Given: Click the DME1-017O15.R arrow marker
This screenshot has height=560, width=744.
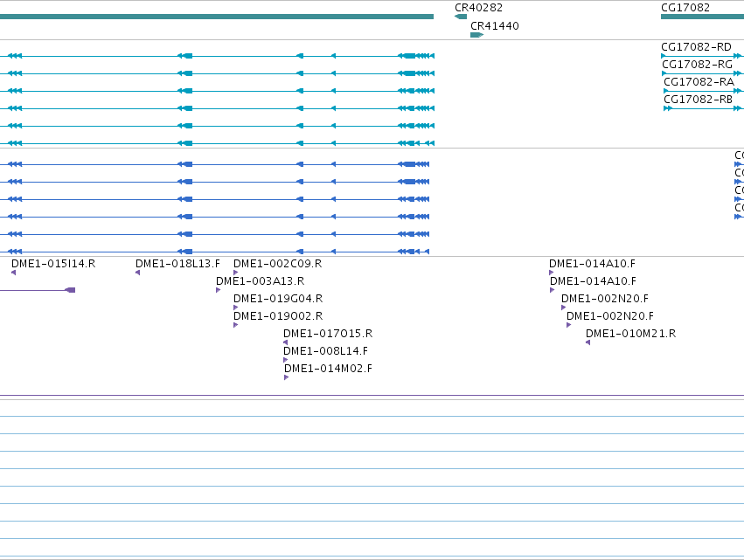Looking at the screenshot, I should [285, 342].
